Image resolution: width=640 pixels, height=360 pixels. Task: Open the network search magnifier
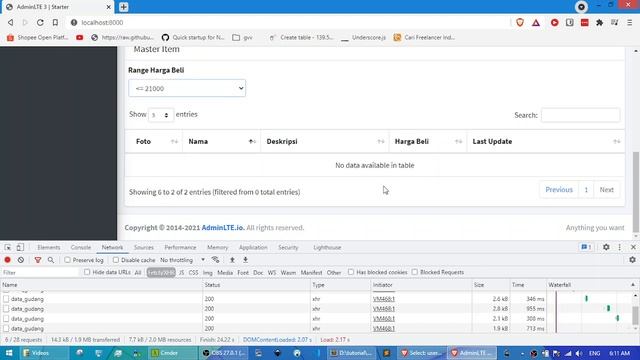[x=51, y=260]
